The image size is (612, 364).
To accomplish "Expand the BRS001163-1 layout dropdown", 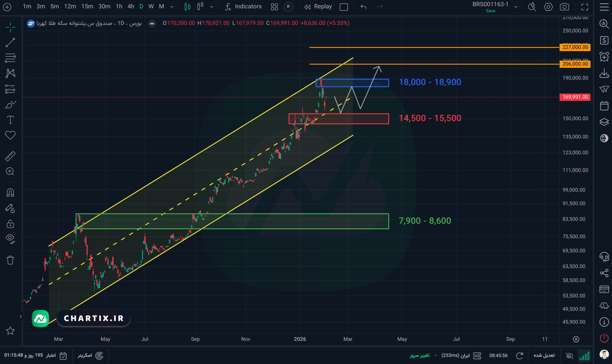I will point(516,7).
